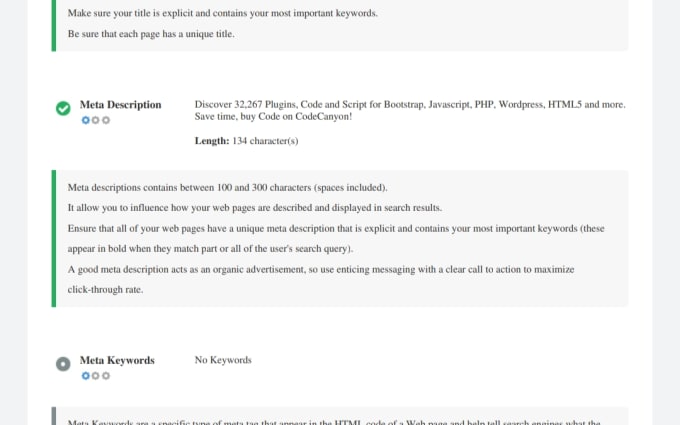Click the second gray dot under Meta Description
The image size is (680, 425).
point(96,120)
